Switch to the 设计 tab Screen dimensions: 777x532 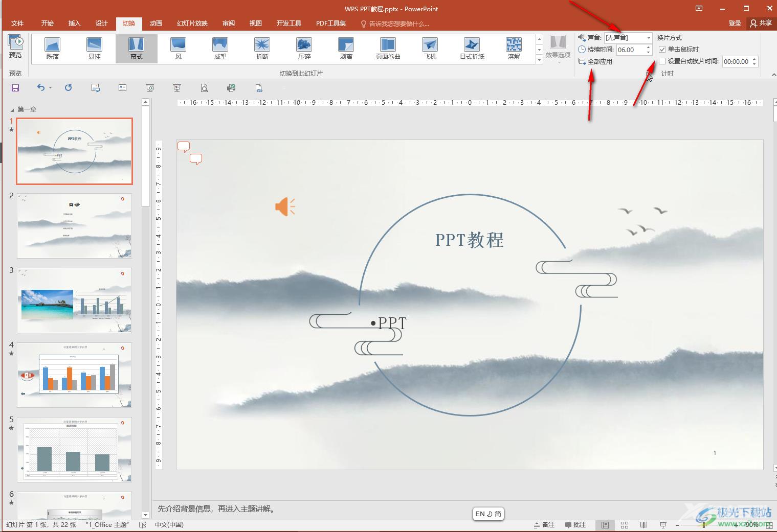102,24
